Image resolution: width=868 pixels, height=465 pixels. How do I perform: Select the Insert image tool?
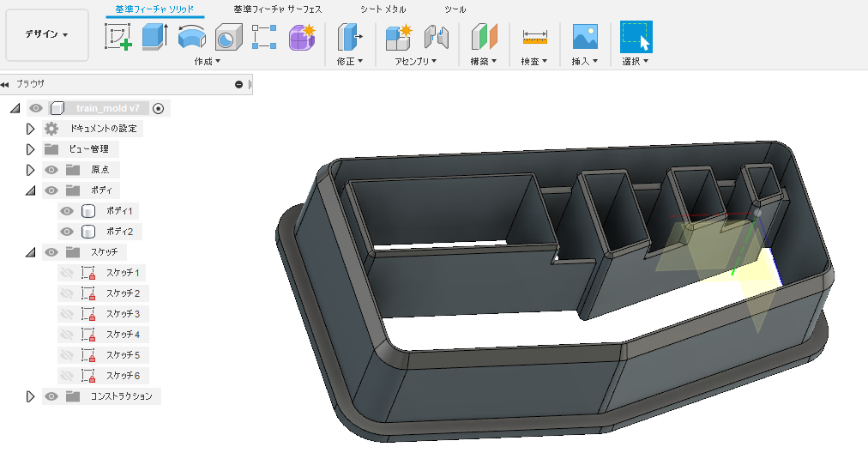(x=585, y=37)
